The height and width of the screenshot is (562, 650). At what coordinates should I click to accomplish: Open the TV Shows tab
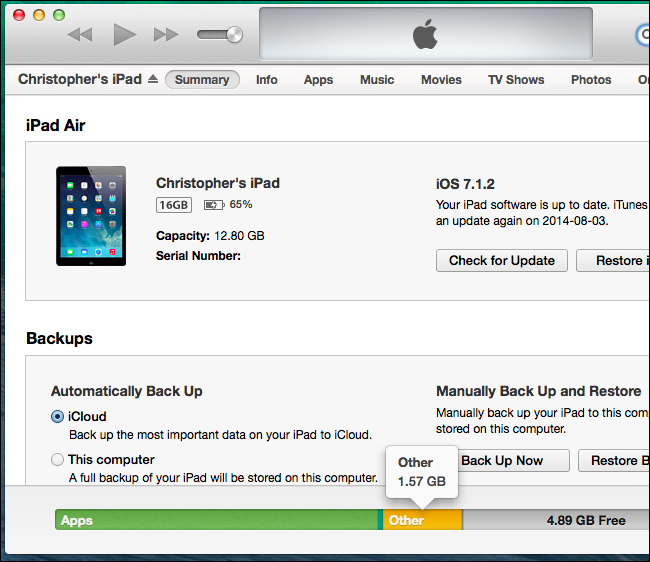click(516, 80)
